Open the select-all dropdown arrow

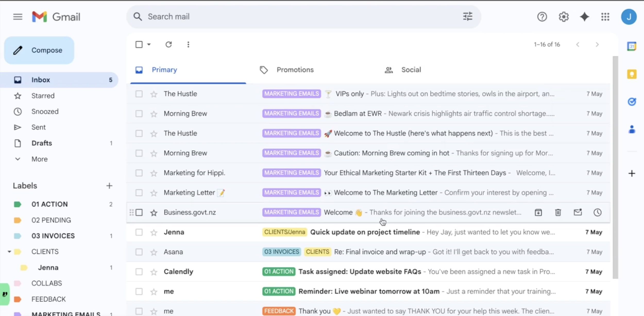click(x=149, y=44)
